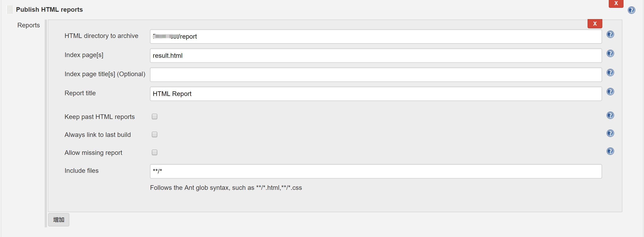Viewport: 644px width, 237px height.
Task: Click the HTML directory to archive field
Action: [375, 36]
